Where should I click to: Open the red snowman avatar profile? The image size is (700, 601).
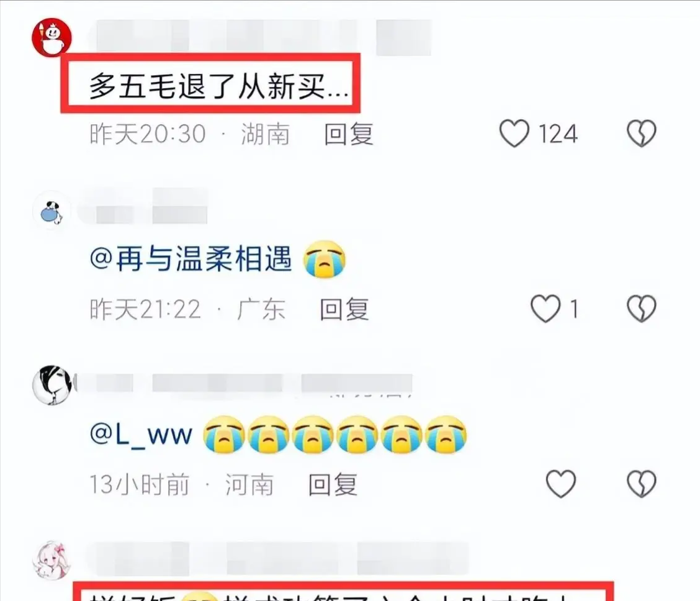tap(52, 37)
